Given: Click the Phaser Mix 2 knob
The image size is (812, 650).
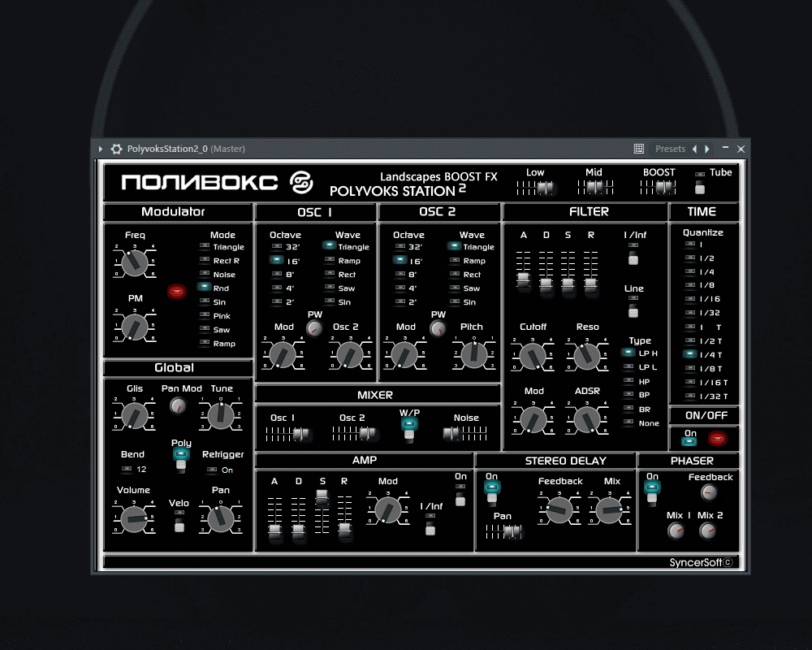Looking at the screenshot, I should point(707,531).
